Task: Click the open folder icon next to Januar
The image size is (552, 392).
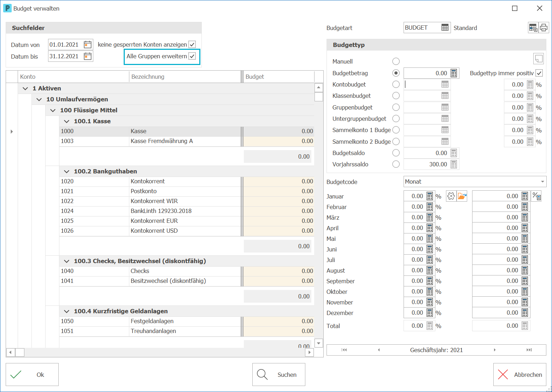Action: pyautogui.click(x=462, y=196)
